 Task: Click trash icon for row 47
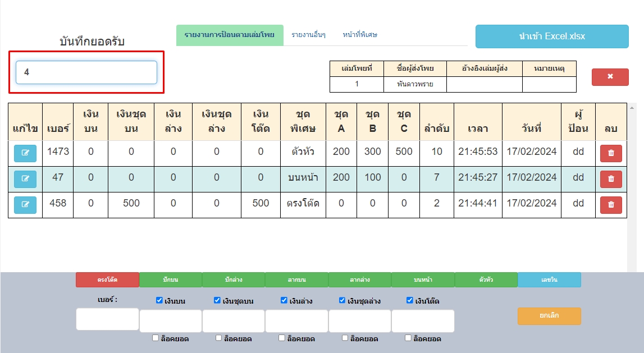click(611, 179)
